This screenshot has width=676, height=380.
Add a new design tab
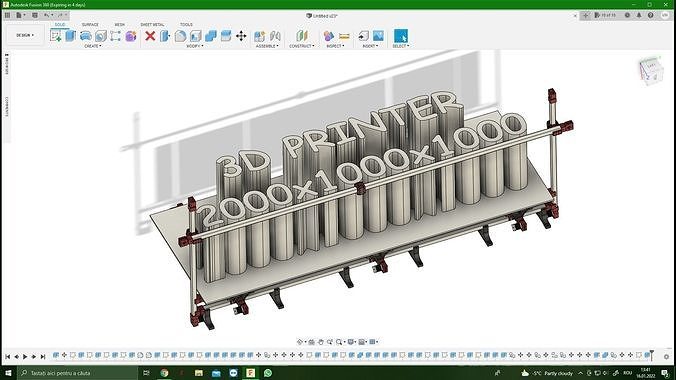tap(585, 16)
